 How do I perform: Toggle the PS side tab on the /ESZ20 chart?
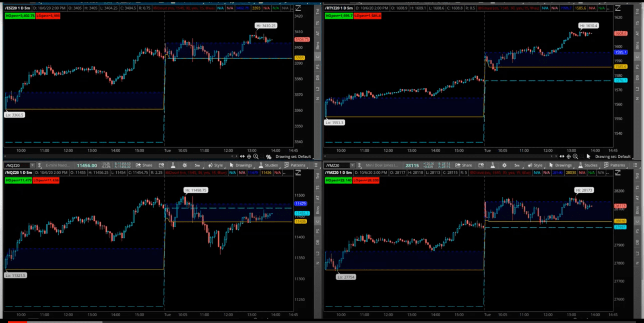tap(318, 67)
